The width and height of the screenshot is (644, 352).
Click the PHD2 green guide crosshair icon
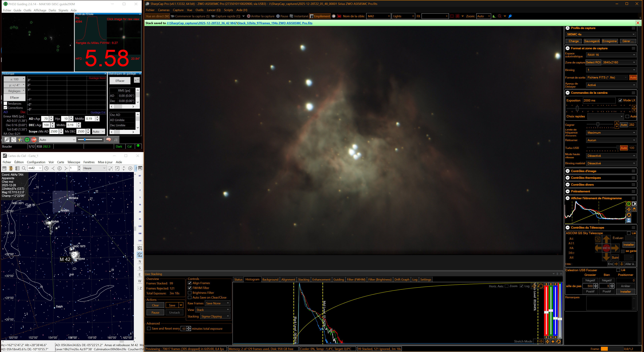[27, 140]
